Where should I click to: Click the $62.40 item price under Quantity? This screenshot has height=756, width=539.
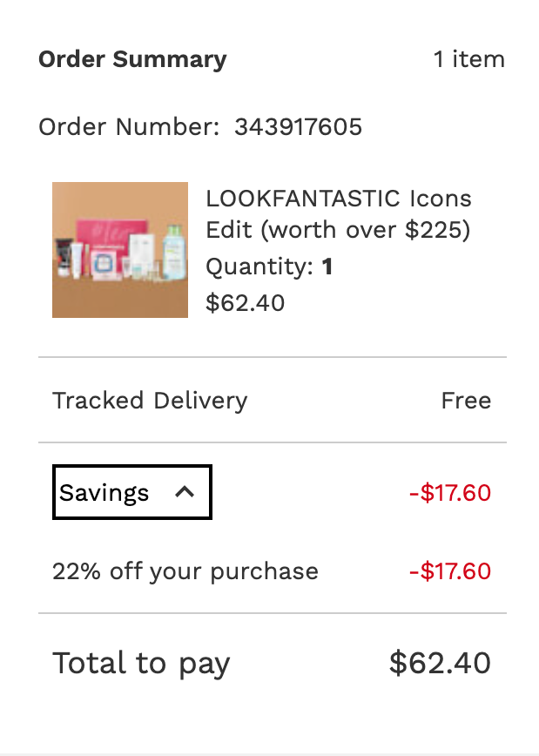(x=245, y=302)
